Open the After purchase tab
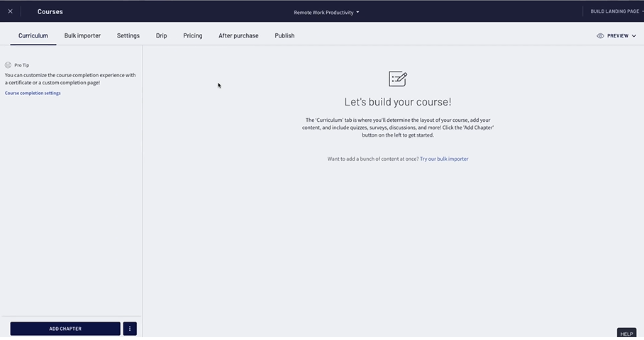 tap(238, 35)
